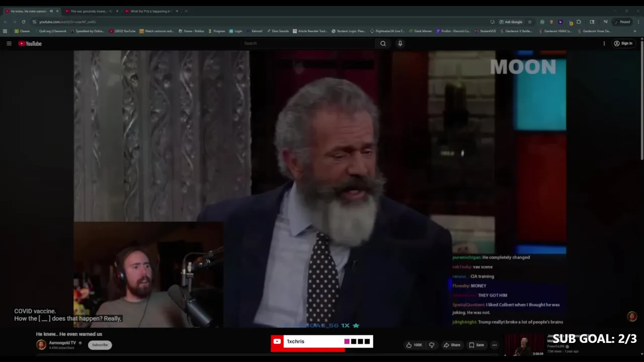
Task: Open the Progress bookmark
Action: (217, 31)
